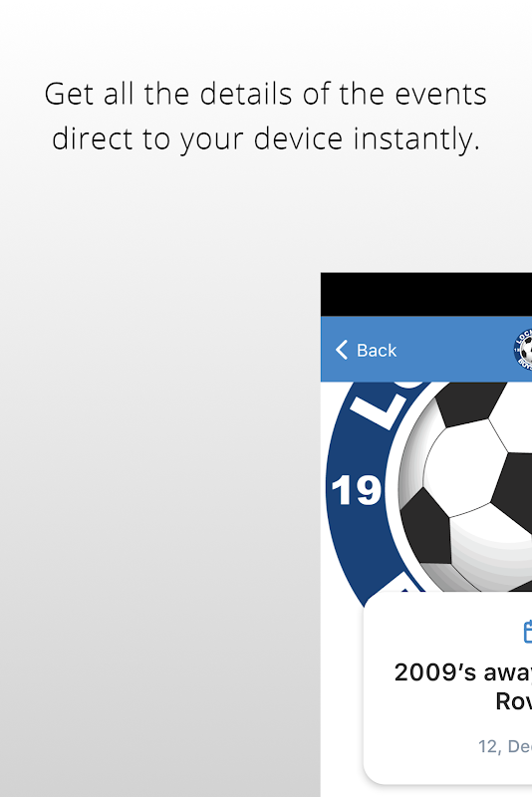Select the event date starting 12, Dec
The height and width of the screenshot is (797, 532).
pos(504,746)
